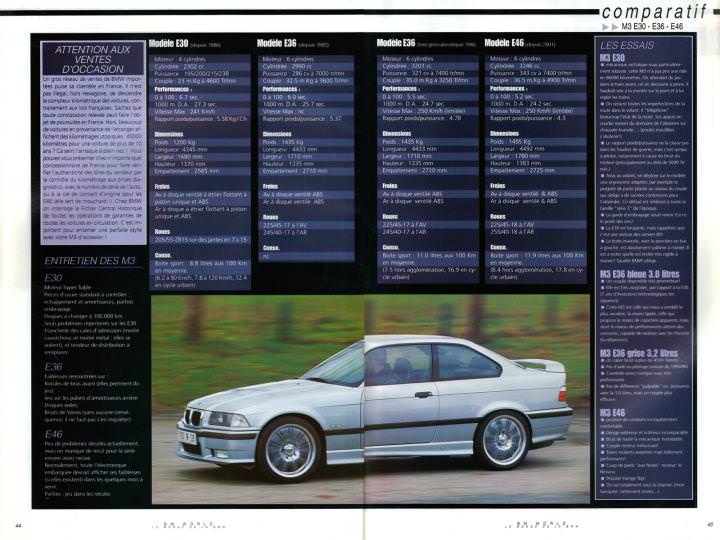This screenshot has width=720, height=540.
Task: Click '1000 m. D.A. : 25.7 sec.' row
Action: 293,104
